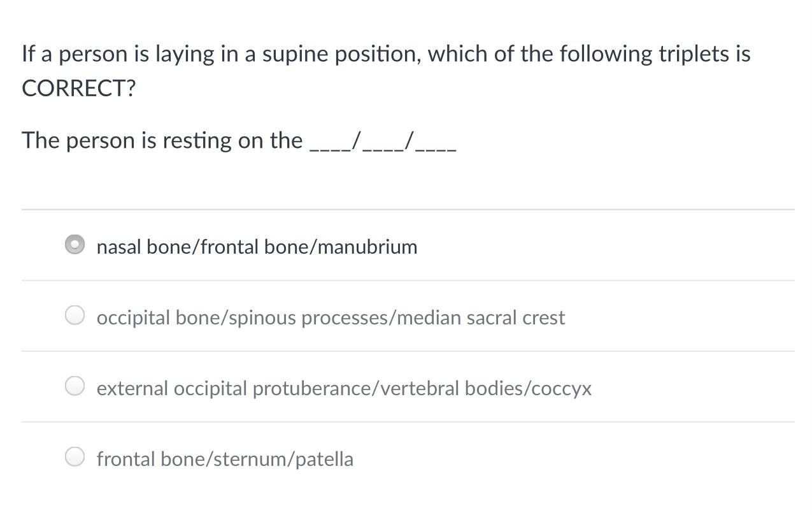
Task: Click the "occipital bone/spinous processes/median sacral crest" label
Action: pyautogui.click(x=331, y=317)
